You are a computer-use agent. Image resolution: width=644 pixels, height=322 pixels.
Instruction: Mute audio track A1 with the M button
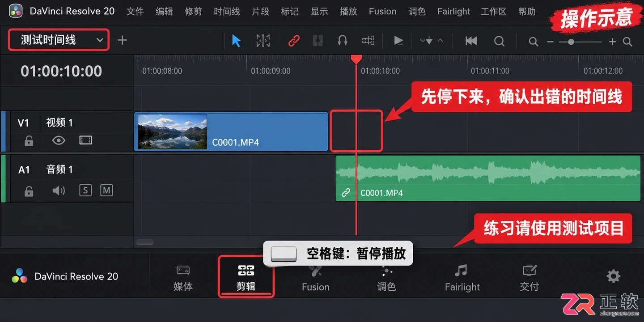tap(106, 191)
